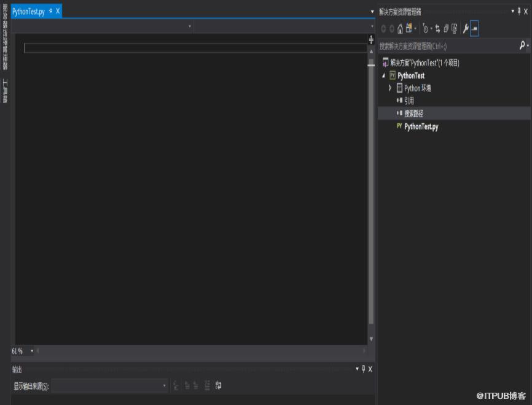The image size is (532, 405).
Task: Open the editor tab list dropdown arrow
Action: (x=372, y=12)
